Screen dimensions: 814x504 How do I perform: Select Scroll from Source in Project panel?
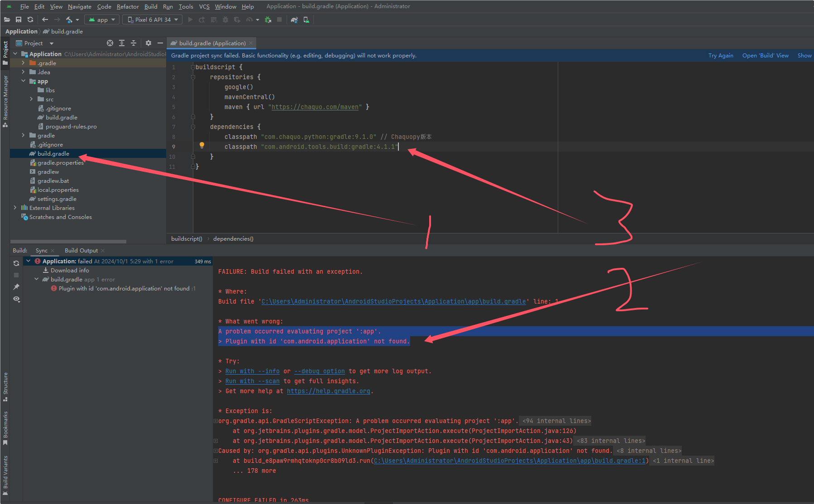pos(110,43)
